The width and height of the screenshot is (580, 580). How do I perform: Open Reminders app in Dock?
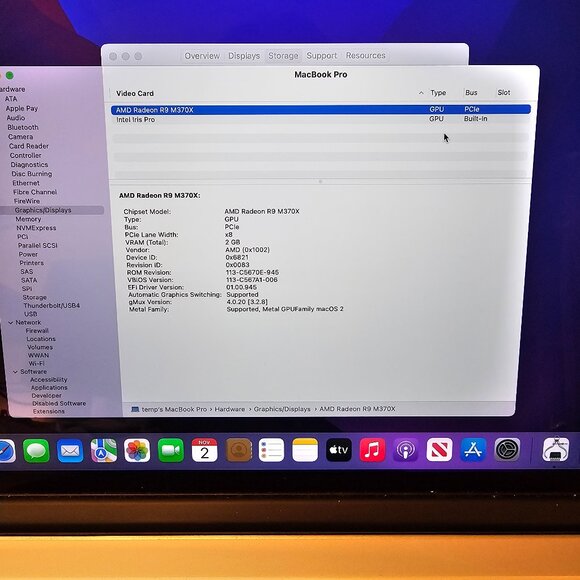coord(272,450)
